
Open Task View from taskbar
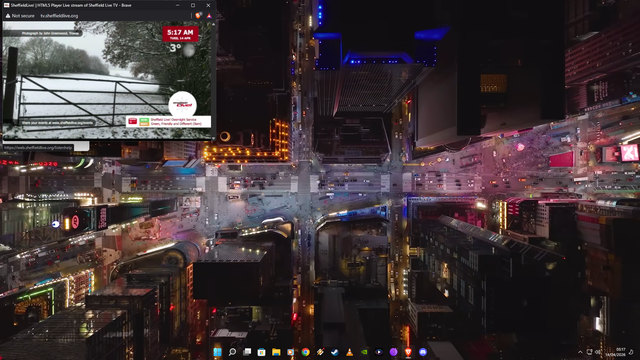247,352
